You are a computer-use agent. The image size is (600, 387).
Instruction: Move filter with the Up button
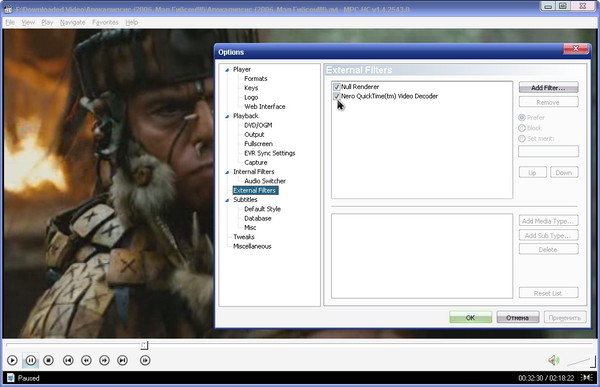(532, 173)
